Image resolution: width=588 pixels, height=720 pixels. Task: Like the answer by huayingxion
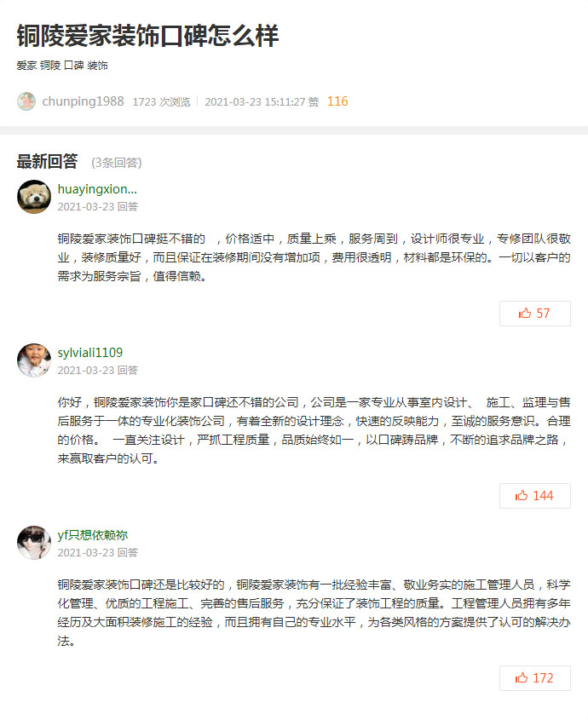point(535,314)
